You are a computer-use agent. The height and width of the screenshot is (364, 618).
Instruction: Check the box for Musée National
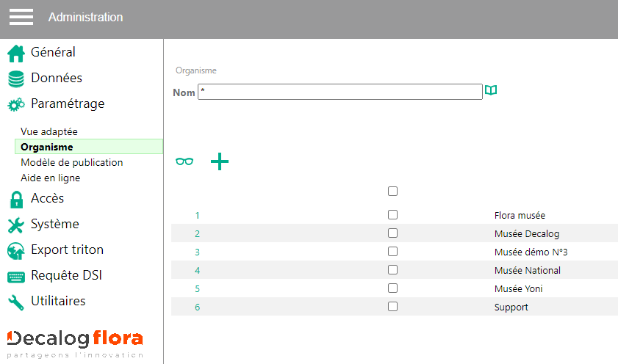[392, 270]
